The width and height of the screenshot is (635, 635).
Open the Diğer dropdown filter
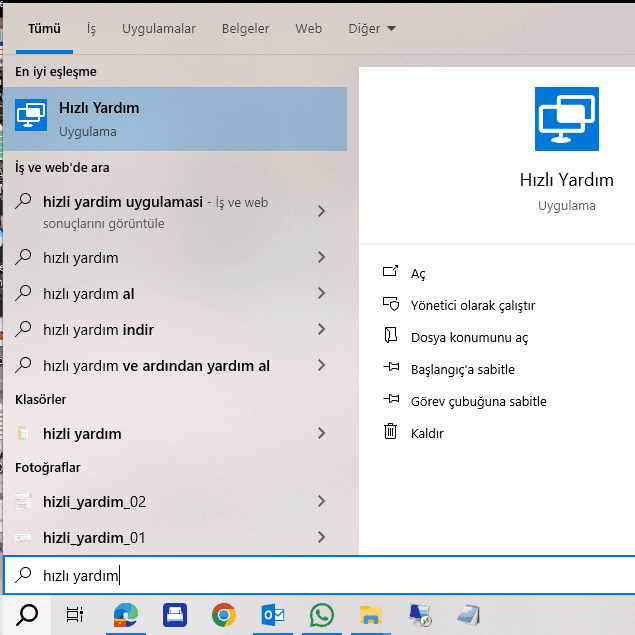(x=372, y=29)
